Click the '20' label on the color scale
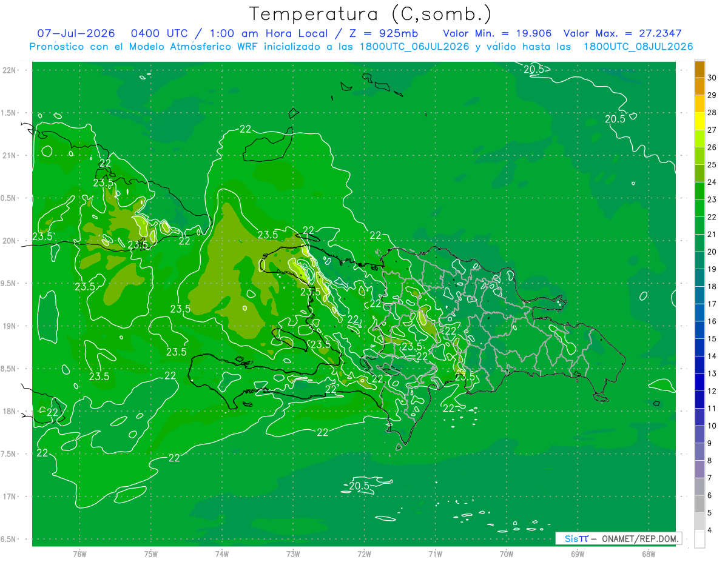728x562 pixels. pyautogui.click(x=712, y=252)
